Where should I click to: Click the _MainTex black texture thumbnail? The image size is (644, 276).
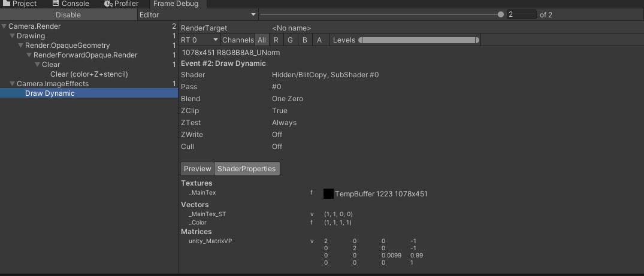(x=328, y=194)
